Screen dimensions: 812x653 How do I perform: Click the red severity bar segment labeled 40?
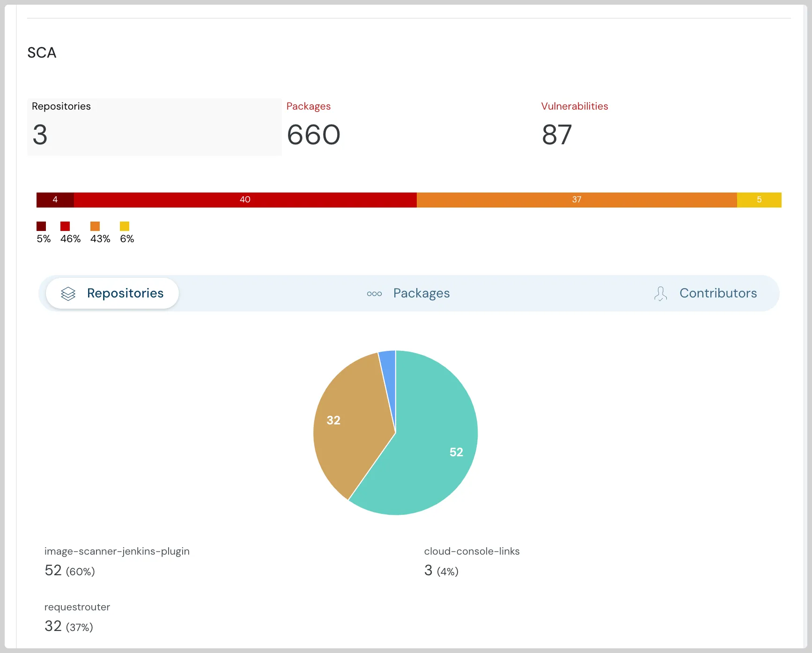[245, 200]
